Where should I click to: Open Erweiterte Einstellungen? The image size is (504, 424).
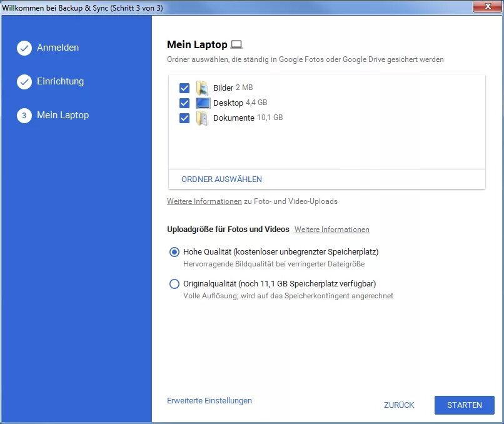pyautogui.click(x=209, y=400)
